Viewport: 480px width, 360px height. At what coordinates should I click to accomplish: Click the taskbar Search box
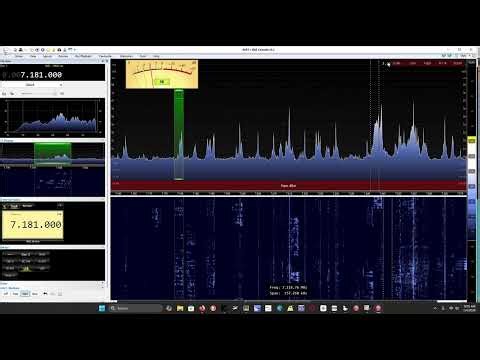pos(135,308)
